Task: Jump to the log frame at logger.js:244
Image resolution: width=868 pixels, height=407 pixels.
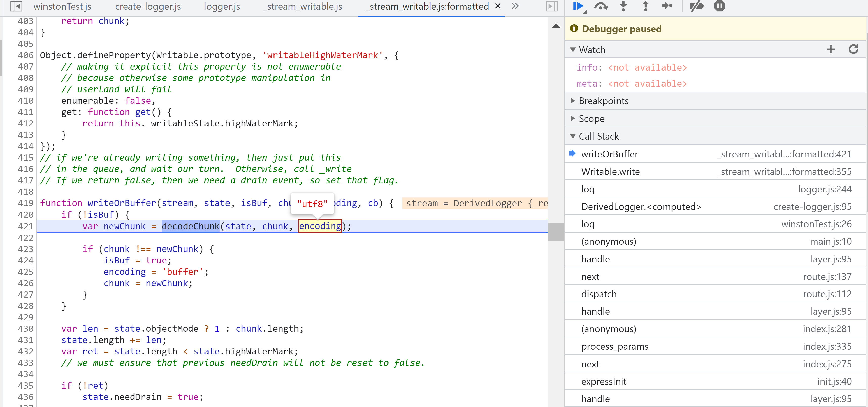Action: (x=588, y=189)
